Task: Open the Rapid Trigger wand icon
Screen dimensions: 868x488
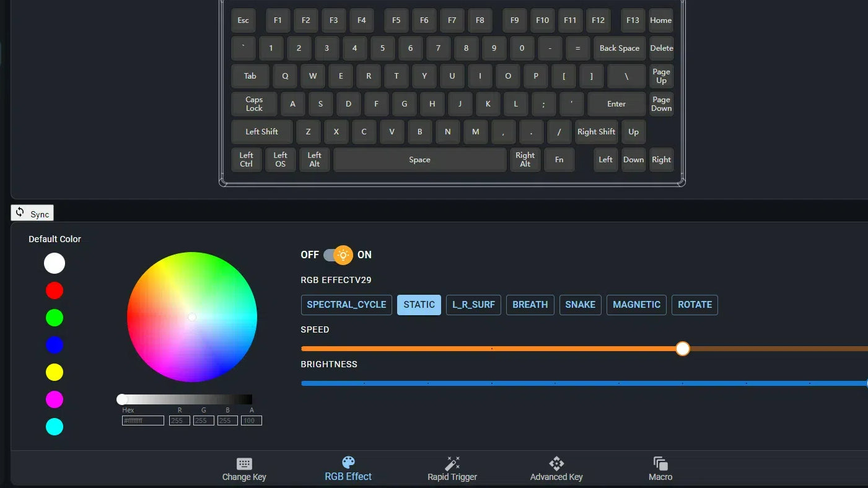Action: (452, 464)
